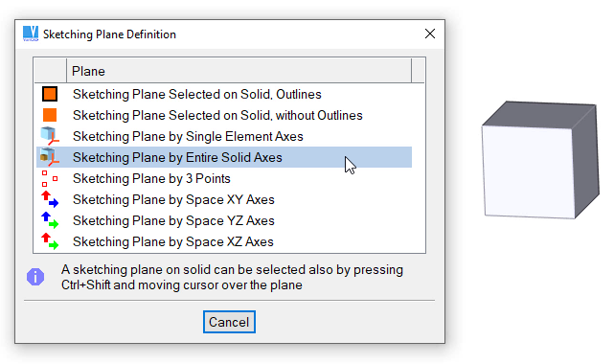Click the Space YZ Axes arrows icon
This screenshot has width=614, height=364.
click(x=50, y=220)
